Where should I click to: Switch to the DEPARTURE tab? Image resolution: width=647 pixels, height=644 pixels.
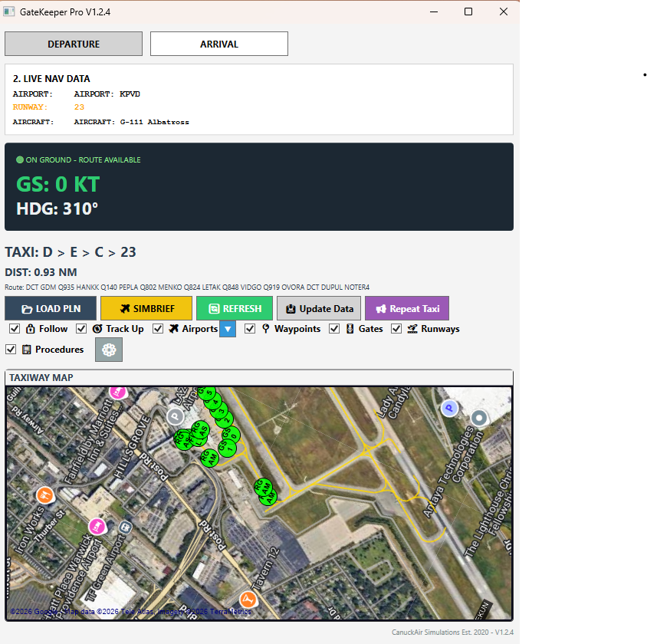[74, 44]
